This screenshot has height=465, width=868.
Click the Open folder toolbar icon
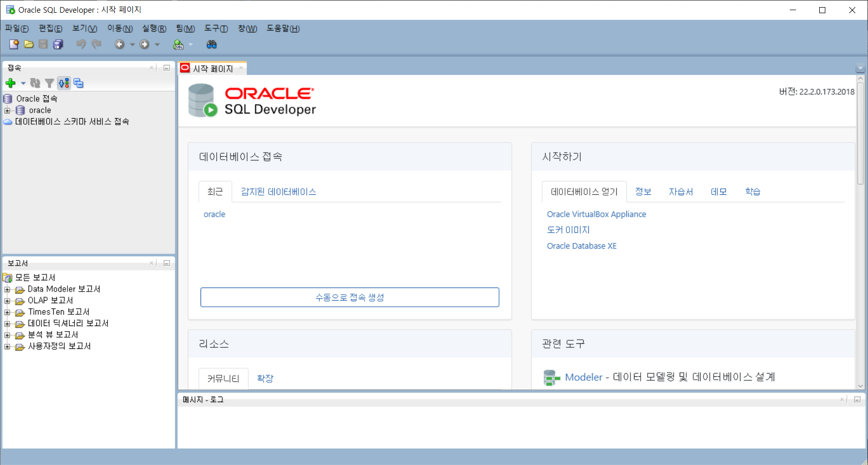29,44
